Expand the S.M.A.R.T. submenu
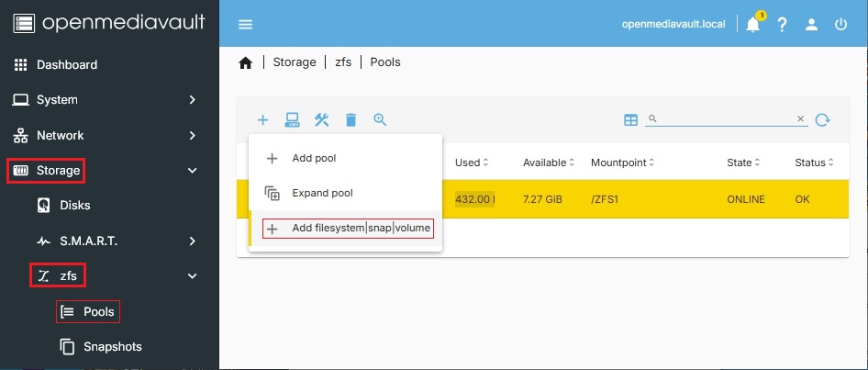Screen dimensions: 868x370 (x=121, y=241)
